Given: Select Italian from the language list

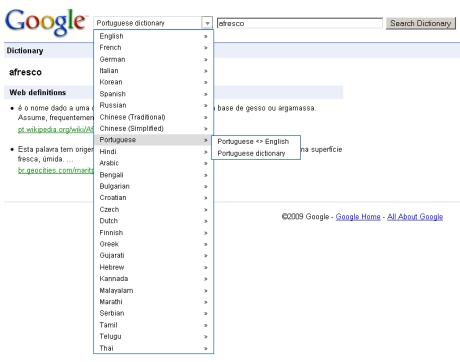Looking at the screenshot, I should pyautogui.click(x=153, y=71).
